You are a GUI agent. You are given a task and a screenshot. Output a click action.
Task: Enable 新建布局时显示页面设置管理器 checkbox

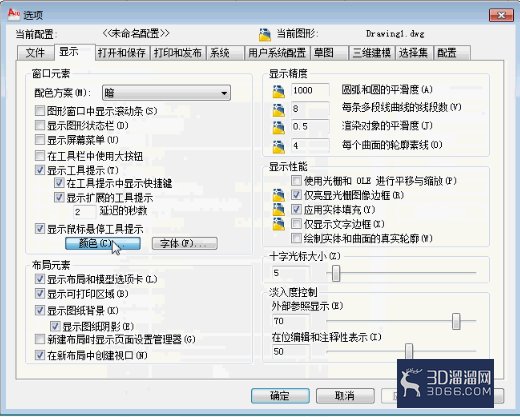(40, 339)
